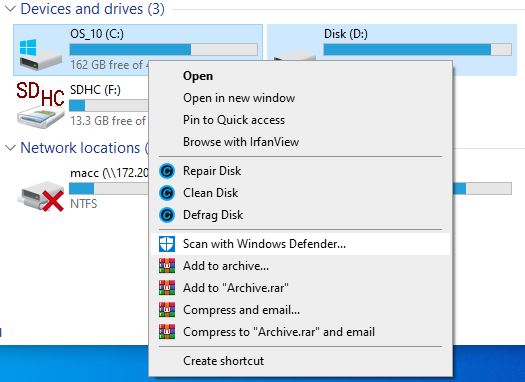Image resolution: width=525 pixels, height=382 pixels.
Task: Click the SDHC (F:) drive label
Action: point(95,90)
